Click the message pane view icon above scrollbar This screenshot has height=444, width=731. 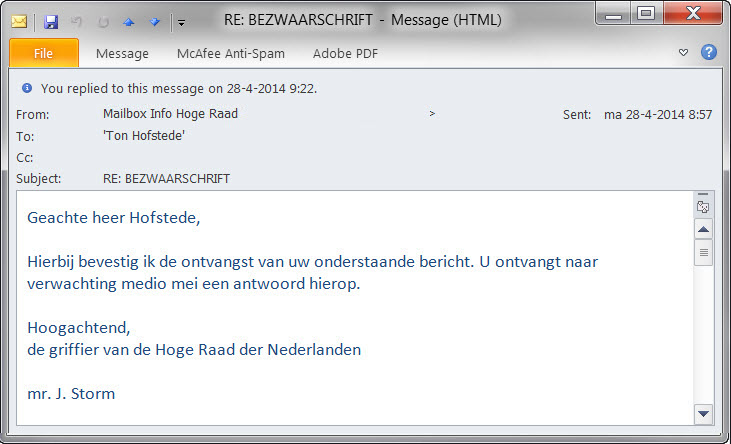point(703,207)
